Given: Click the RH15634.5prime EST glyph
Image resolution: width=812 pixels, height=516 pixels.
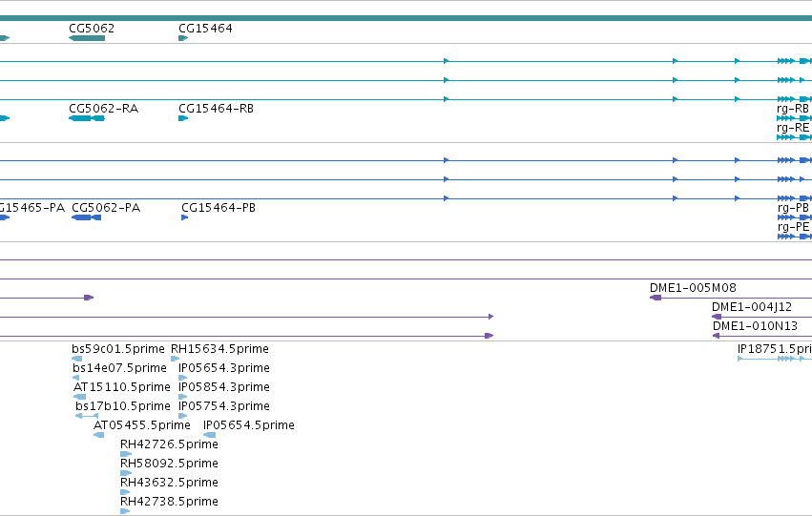Looking at the screenshot, I should [x=175, y=359].
